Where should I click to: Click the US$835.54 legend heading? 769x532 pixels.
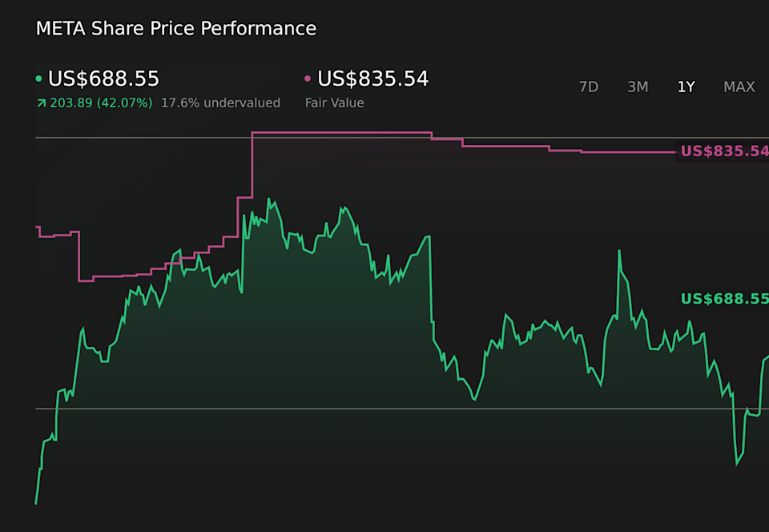pyautogui.click(x=372, y=79)
